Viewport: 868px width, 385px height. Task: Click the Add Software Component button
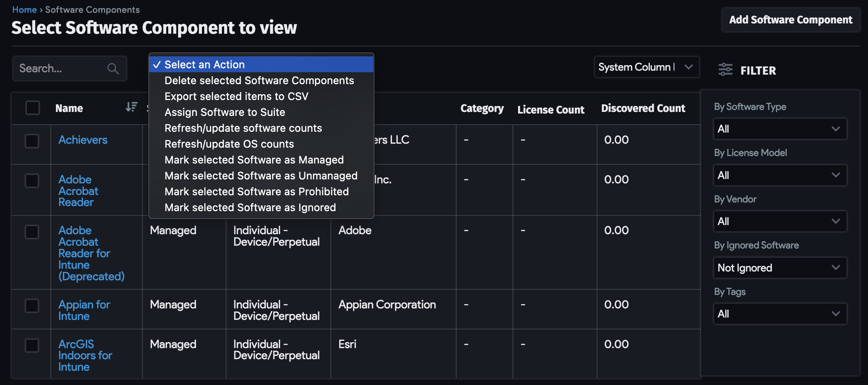[789, 19]
